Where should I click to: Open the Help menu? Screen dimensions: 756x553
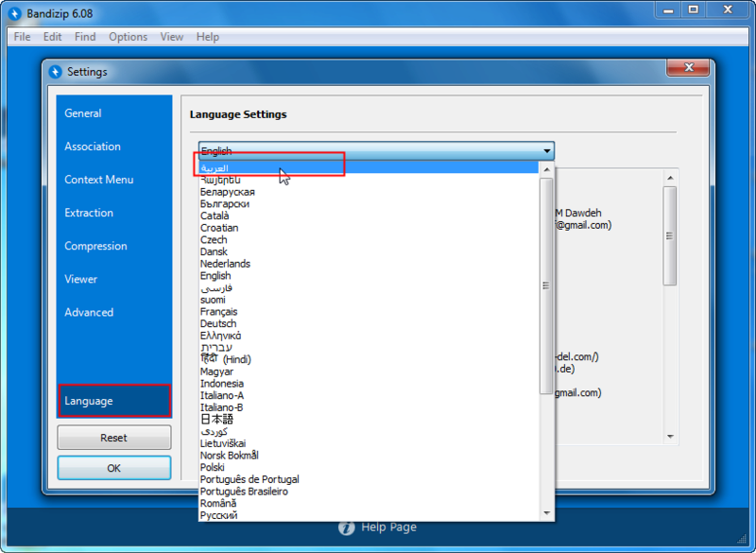pos(207,37)
